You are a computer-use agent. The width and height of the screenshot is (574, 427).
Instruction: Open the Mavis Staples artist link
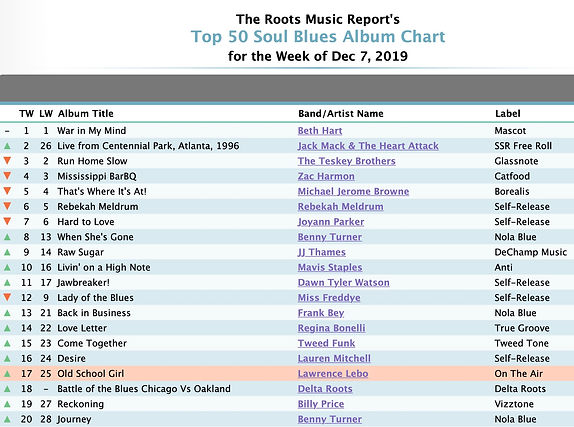(330, 267)
